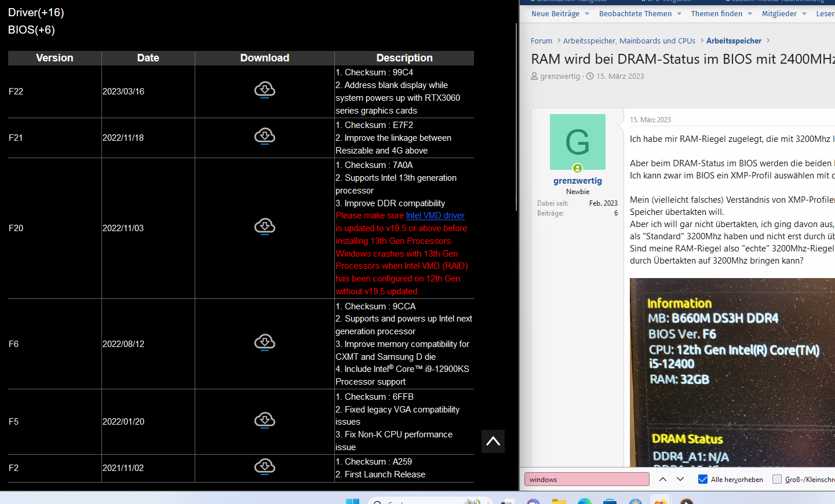Screen dimensions: 835x504
Task: Jump to previous find match arrow
Action: pyautogui.click(x=663, y=479)
